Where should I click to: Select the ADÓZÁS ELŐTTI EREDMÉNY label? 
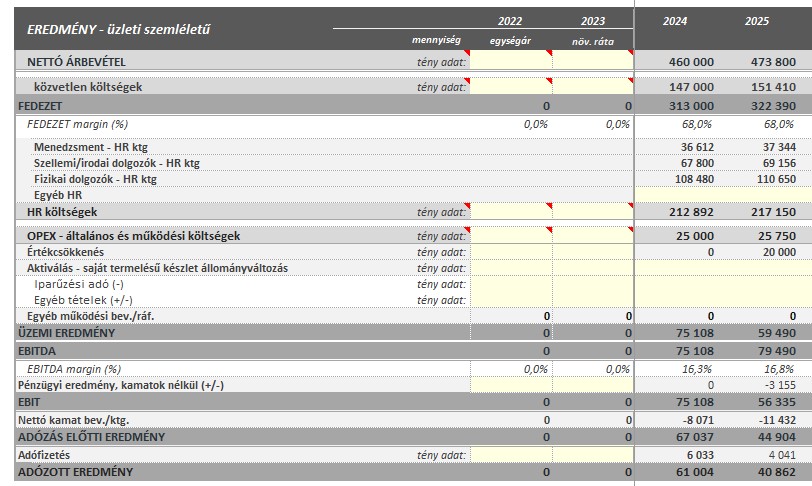click(x=92, y=437)
